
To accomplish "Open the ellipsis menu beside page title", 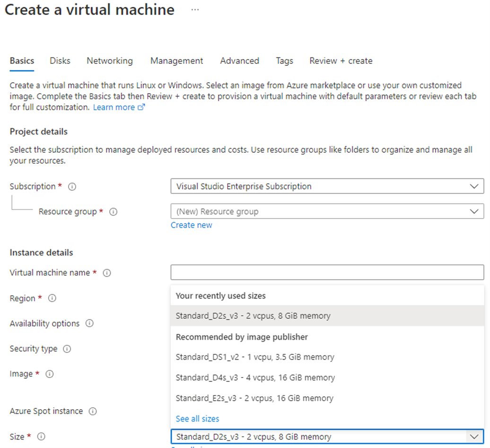I will click(195, 10).
